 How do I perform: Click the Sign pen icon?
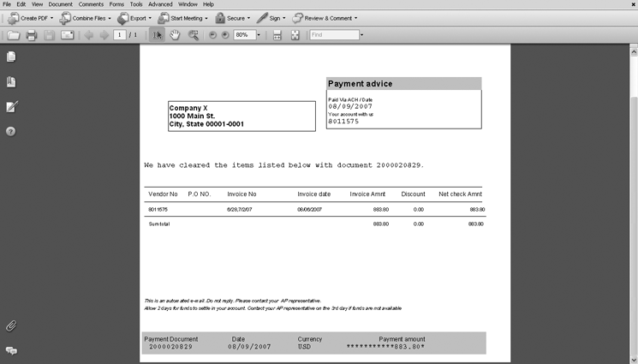tap(262, 18)
